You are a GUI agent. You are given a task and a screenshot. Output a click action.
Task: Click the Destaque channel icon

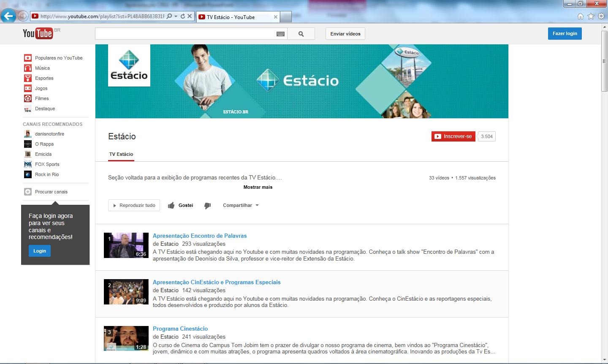point(28,109)
